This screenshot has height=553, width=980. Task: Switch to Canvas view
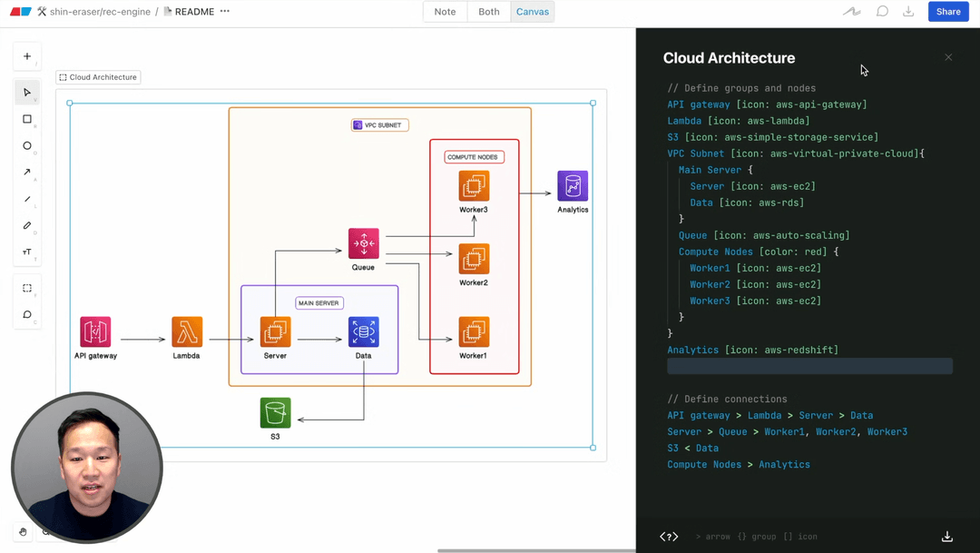(x=533, y=12)
